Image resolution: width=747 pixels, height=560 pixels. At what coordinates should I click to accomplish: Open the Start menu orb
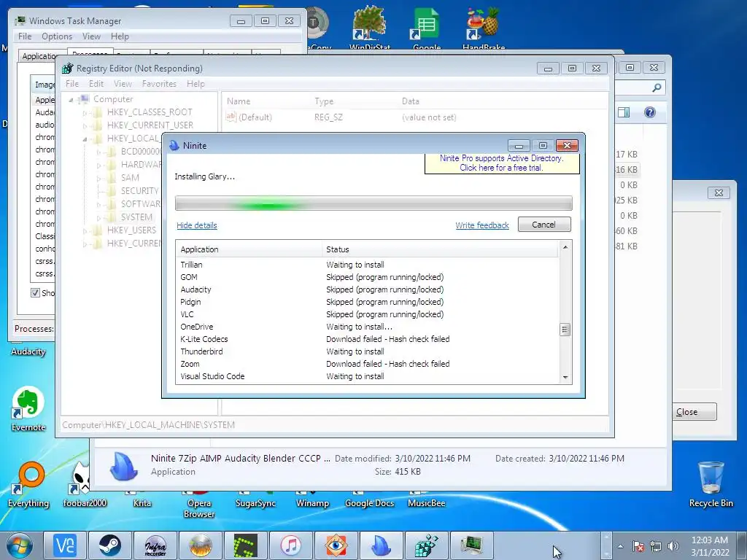20,545
